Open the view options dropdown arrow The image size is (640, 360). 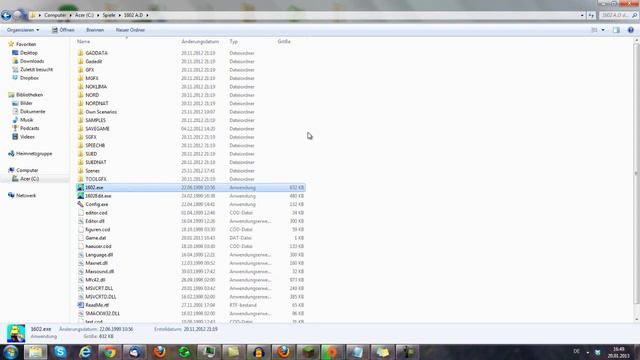pyautogui.click(x=603, y=30)
